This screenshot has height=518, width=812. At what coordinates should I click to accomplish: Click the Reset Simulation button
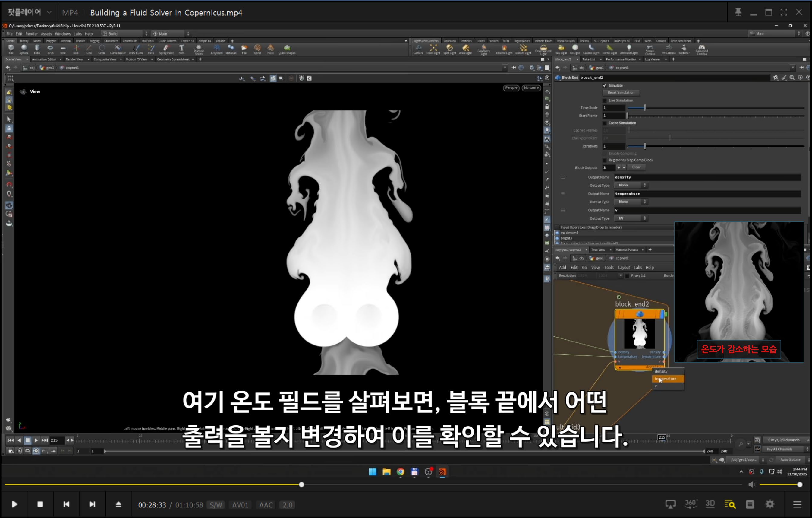tap(621, 92)
